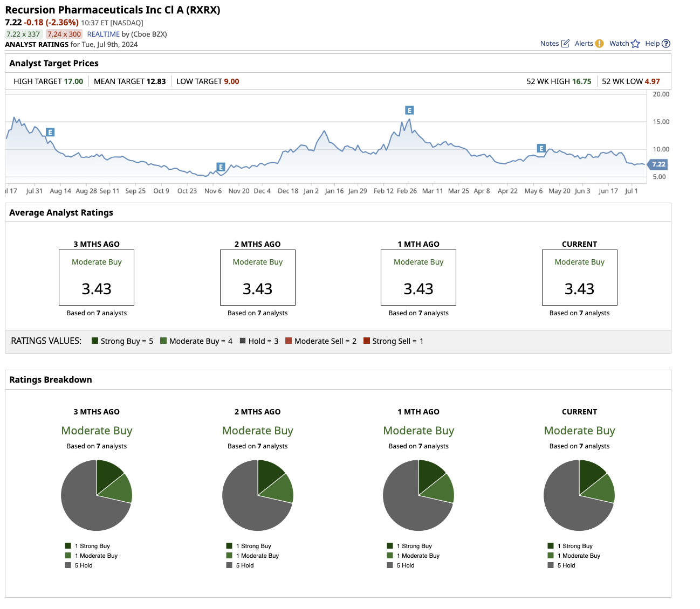Open the Help question mark icon
Image resolution: width=700 pixels, height=609 pixels.
pos(666,44)
